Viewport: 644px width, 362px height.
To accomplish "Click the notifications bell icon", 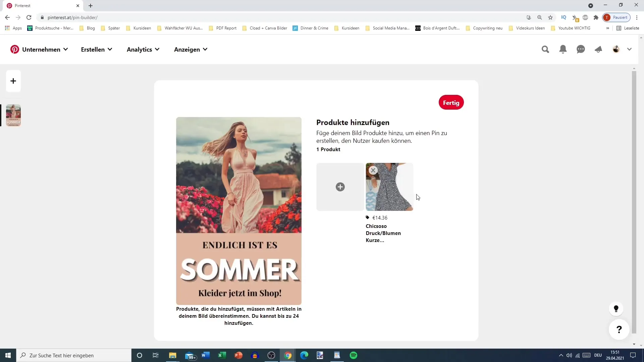I will pos(563,49).
